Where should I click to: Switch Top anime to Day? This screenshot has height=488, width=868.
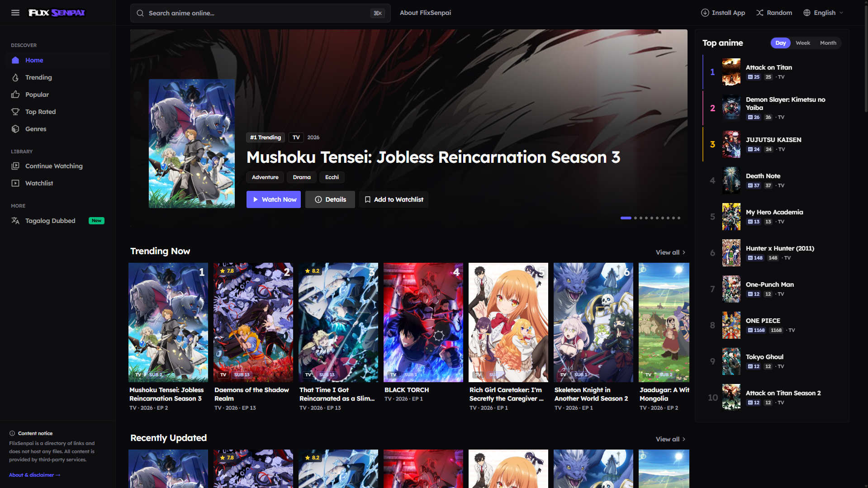coord(780,43)
